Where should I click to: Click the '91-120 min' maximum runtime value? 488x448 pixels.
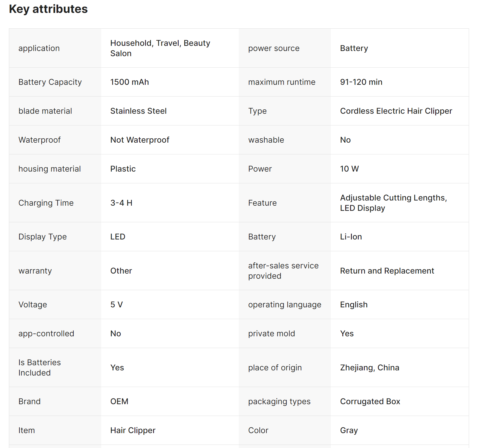(361, 82)
